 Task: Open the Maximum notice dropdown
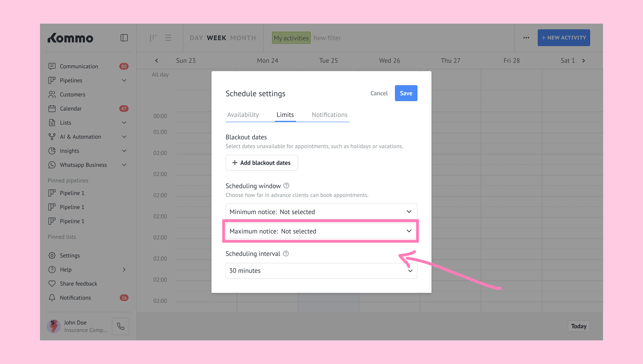(321, 231)
